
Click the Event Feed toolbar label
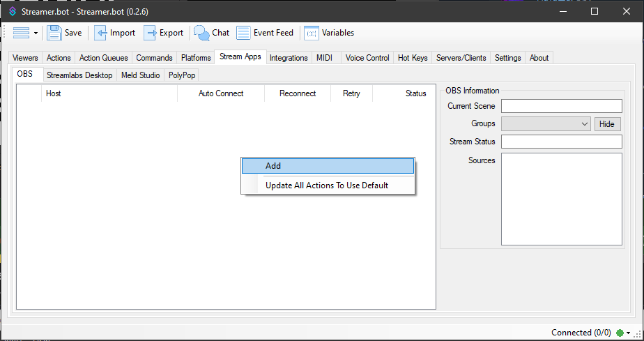click(273, 33)
